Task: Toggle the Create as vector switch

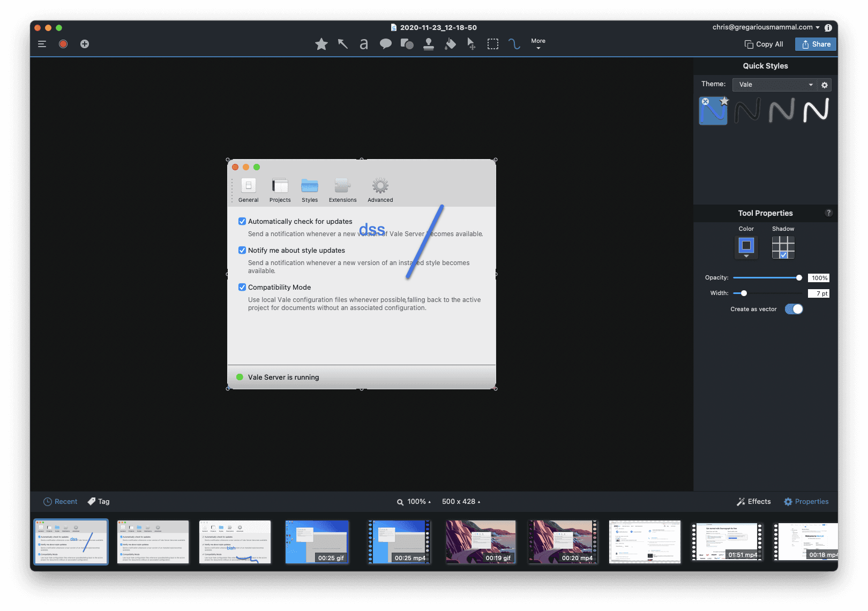Action: (794, 309)
